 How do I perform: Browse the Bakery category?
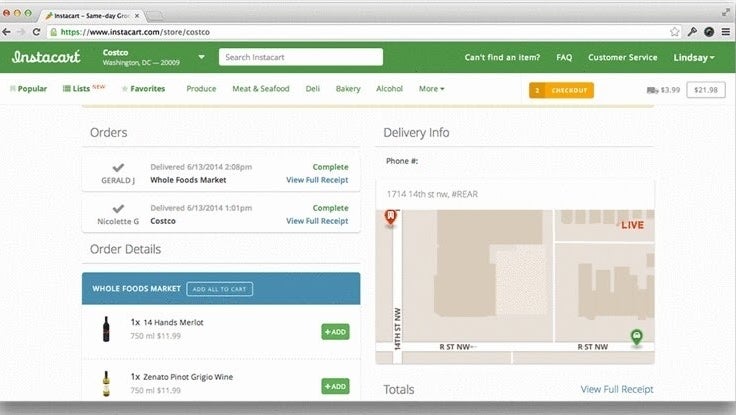348,89
